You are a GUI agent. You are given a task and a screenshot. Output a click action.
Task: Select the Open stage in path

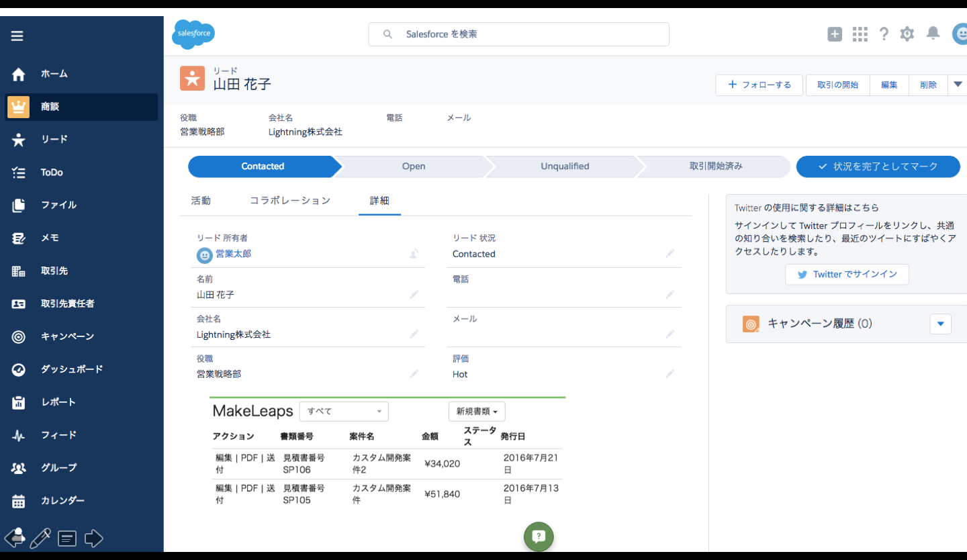pos(414,167)
